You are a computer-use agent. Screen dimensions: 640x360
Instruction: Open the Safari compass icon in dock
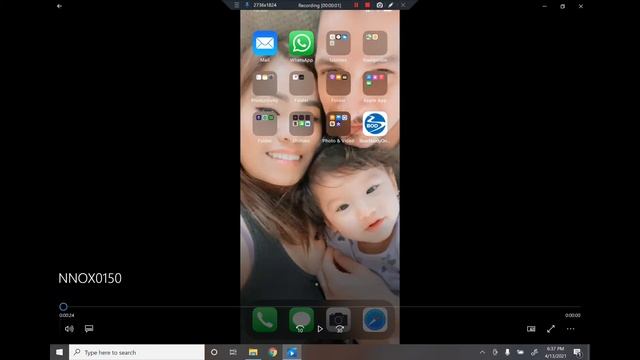point(375,320)
